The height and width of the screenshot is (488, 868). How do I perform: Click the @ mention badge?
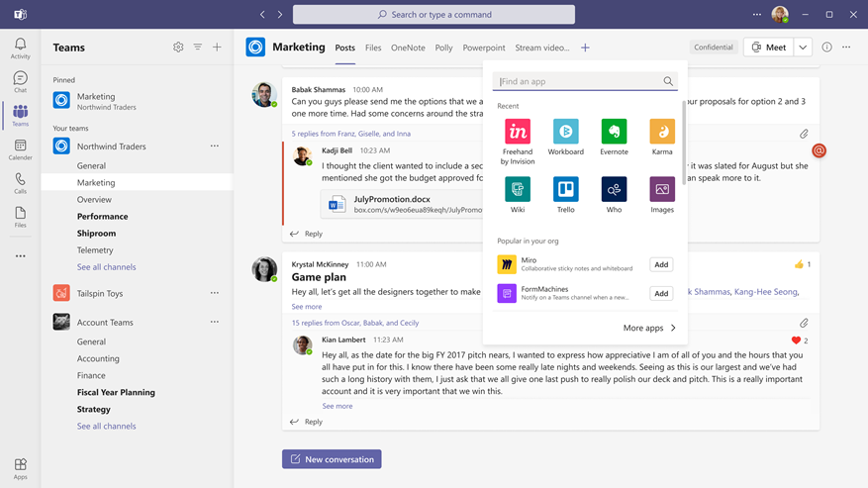[x=819, y=150]
